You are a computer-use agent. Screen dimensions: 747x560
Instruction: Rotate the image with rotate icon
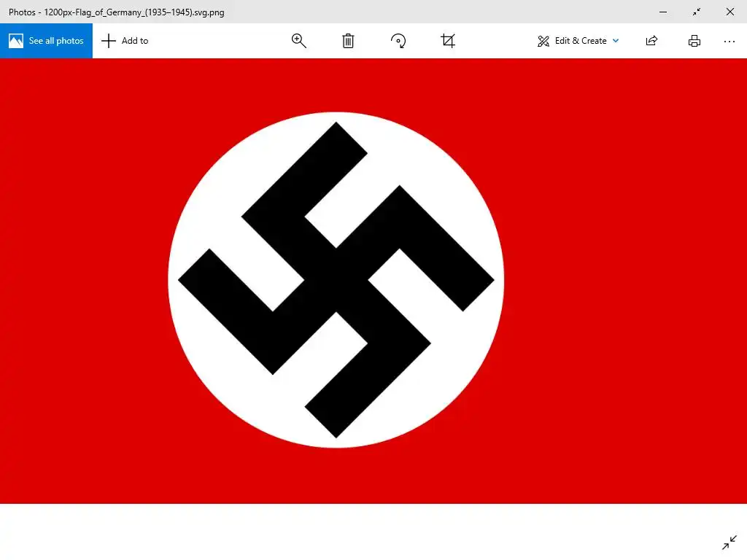[398, 41]
